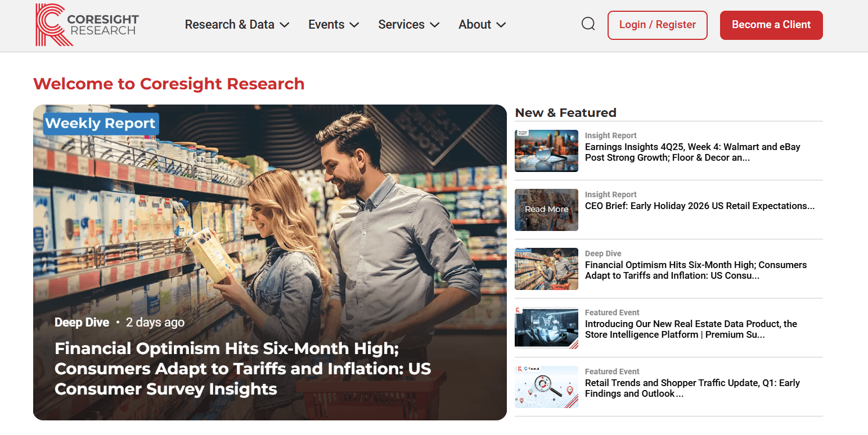Expand the Research & Data dropdown
The image size is (868, 435).
(x=236, y=24)
